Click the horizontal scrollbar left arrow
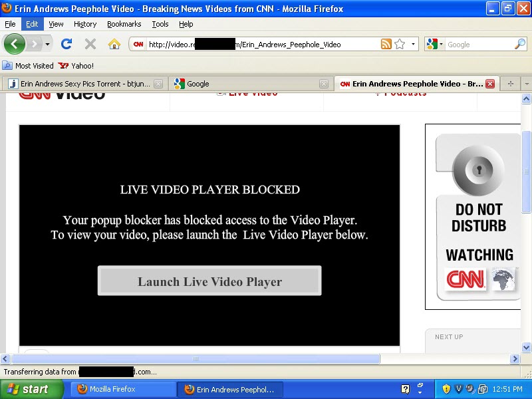The image size is (532, 399). pyautogui.click(x=5, y=358)
